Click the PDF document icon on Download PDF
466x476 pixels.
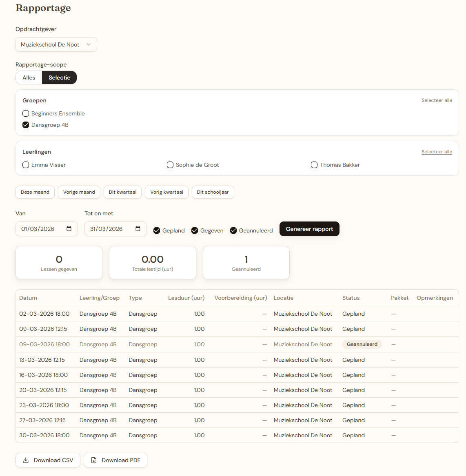[94, 460]
